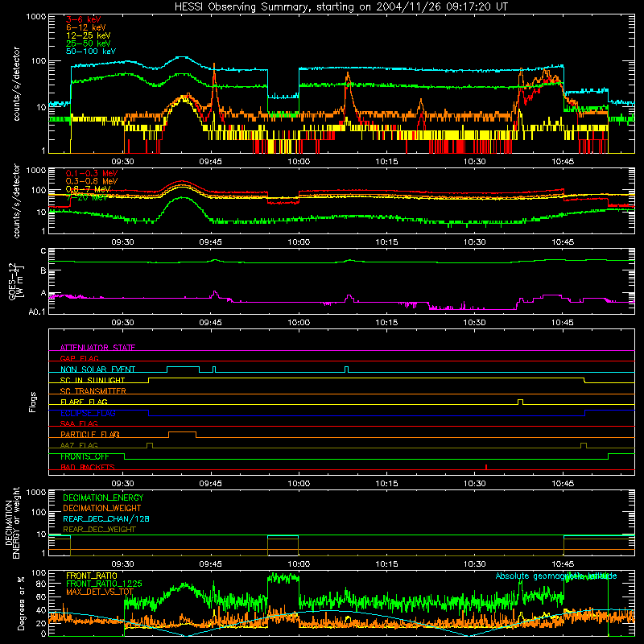The width and height of the screenshot is (644, 644).
Task: Click the top panel 10:00 time label
Action: click(299, 162)
